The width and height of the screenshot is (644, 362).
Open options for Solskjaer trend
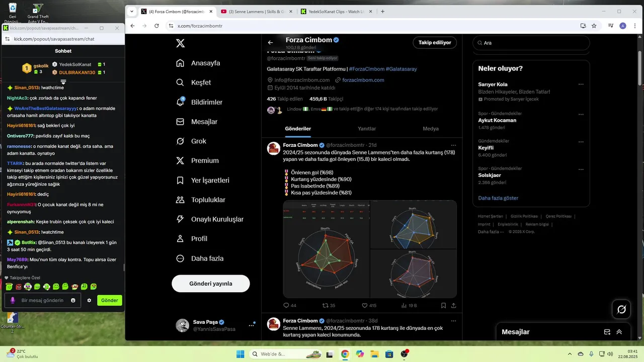point(581,169)
